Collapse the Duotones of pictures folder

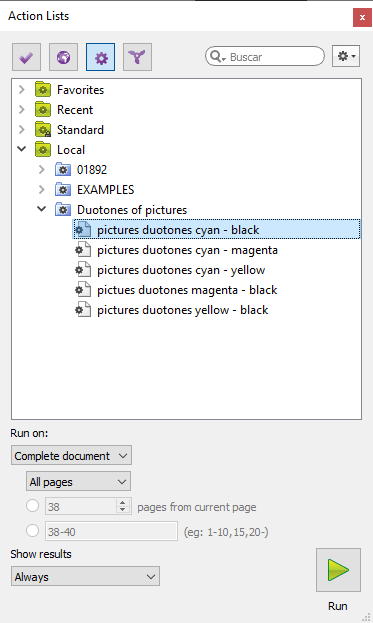pyautogui.click(x=42, y=209)
